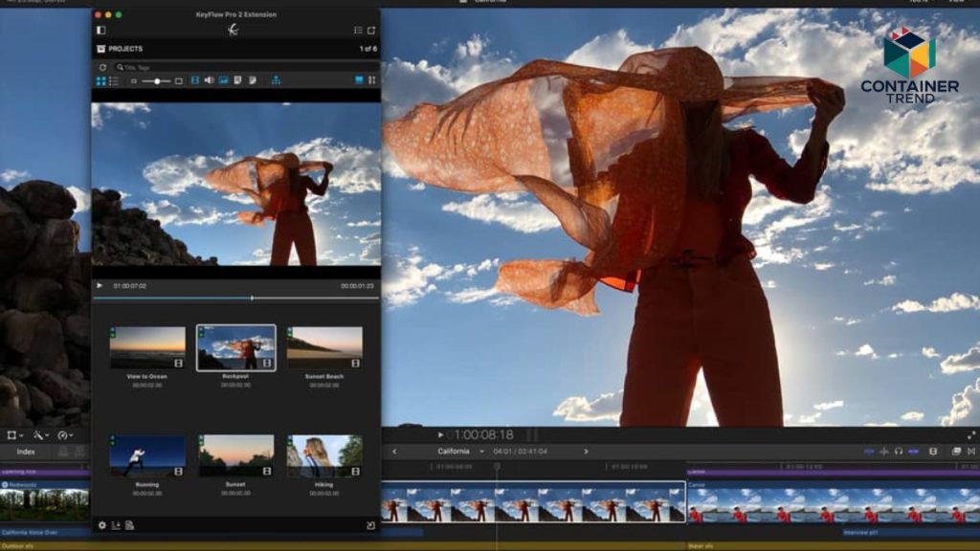980x551 pixels.
Task: Adjust the thumbnail size slider
Action: pyautogui.click(x=156, y=81)
